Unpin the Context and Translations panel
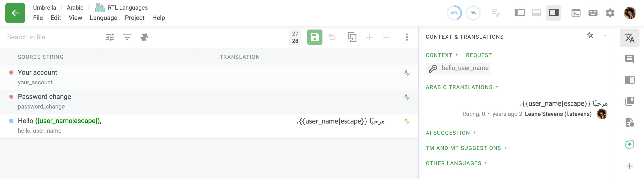The image size is (644, 179). (x=590, y=36)
